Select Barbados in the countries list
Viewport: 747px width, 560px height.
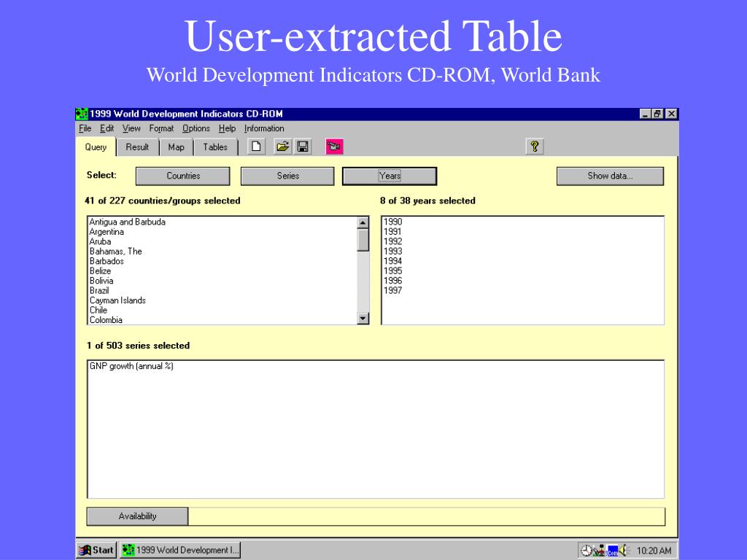click(x=107, y=261)
